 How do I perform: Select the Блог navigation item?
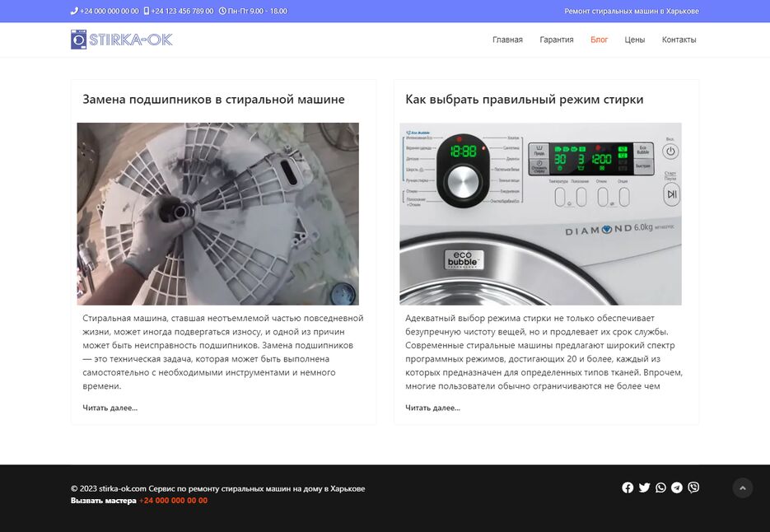coord(600,40)
